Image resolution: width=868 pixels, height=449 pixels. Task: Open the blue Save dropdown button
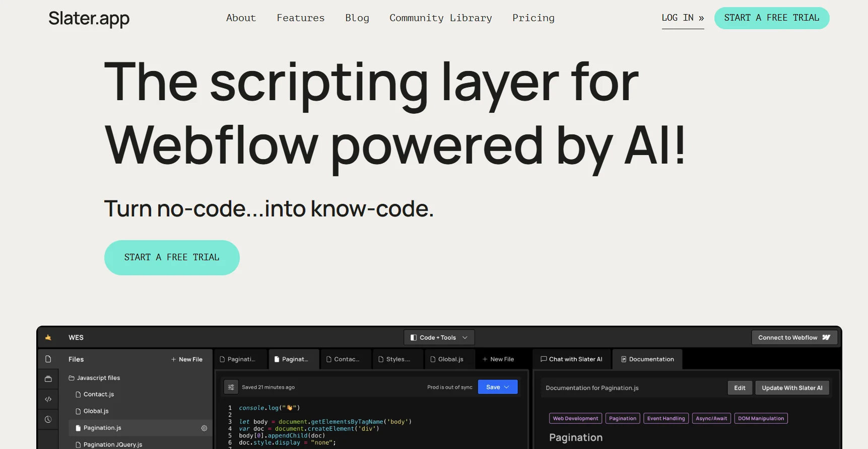coord(497,387)
